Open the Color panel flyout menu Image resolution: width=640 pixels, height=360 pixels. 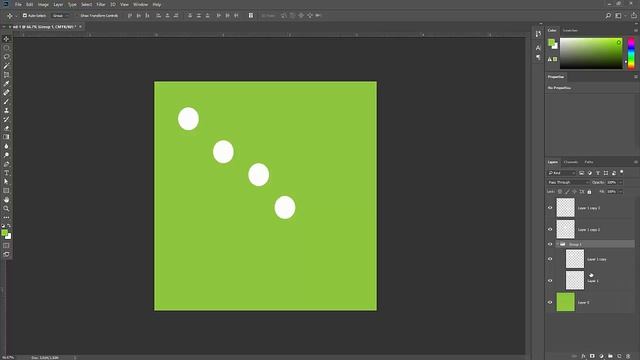[x=636, y=31]
